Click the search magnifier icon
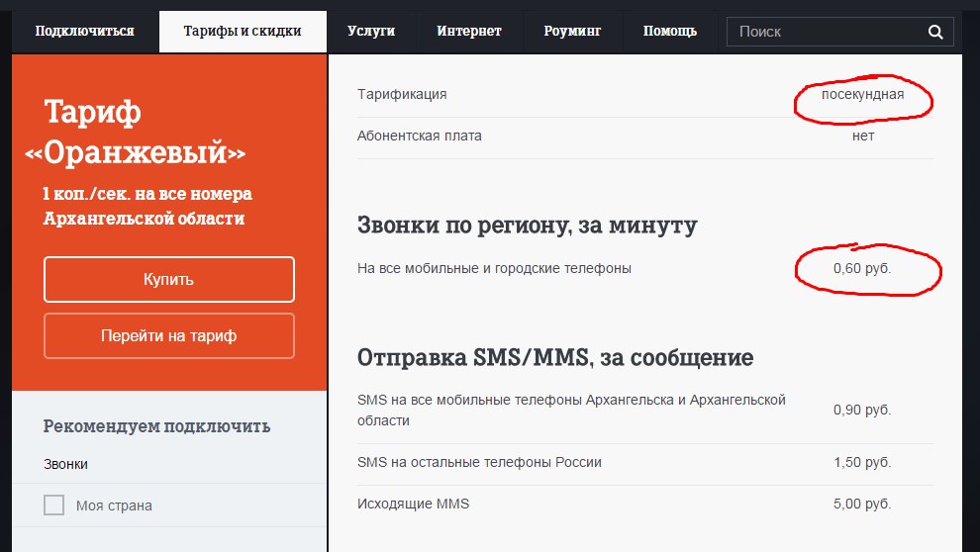 [x=935, y=32]
